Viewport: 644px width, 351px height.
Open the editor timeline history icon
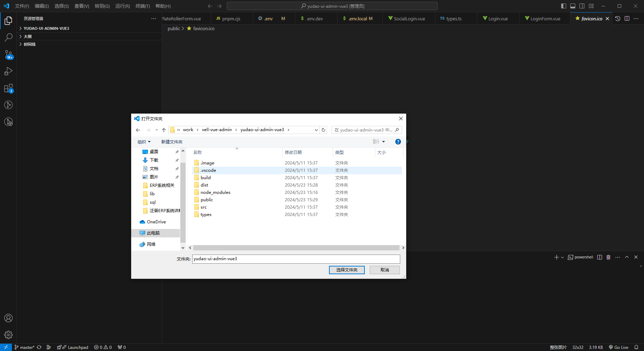(618, 19)
